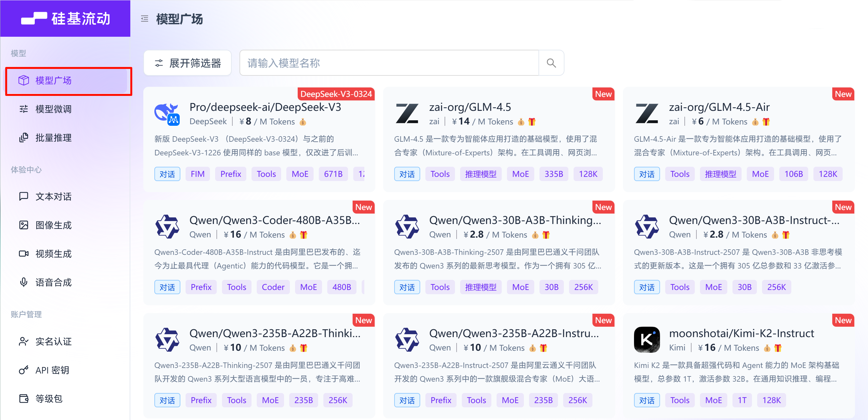Click '¥ 2.8 / M Tokens' on Thinking card
Viewport: 868px width, 420px height.
pos(495,235)
